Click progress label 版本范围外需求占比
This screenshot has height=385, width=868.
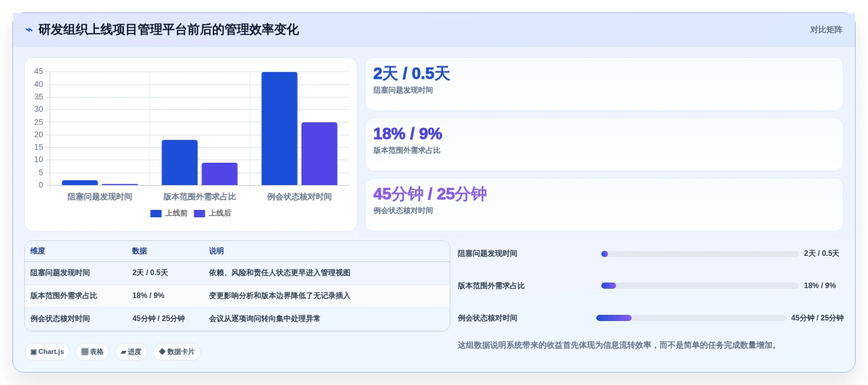pos(491,286)
